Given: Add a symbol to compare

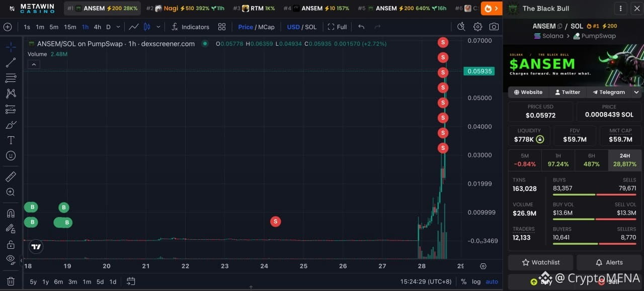Looking at the screenshot, I should (x=8, y=27).
